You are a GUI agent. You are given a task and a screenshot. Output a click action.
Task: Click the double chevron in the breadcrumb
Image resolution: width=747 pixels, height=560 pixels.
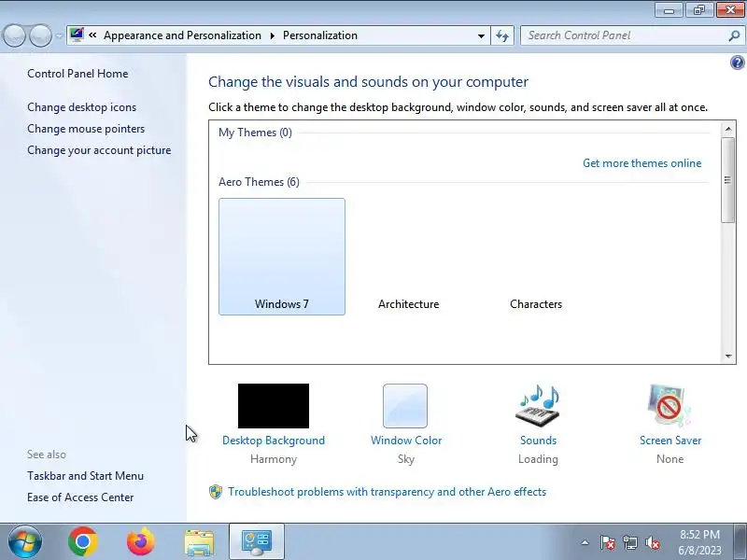[x=92, y=35]
